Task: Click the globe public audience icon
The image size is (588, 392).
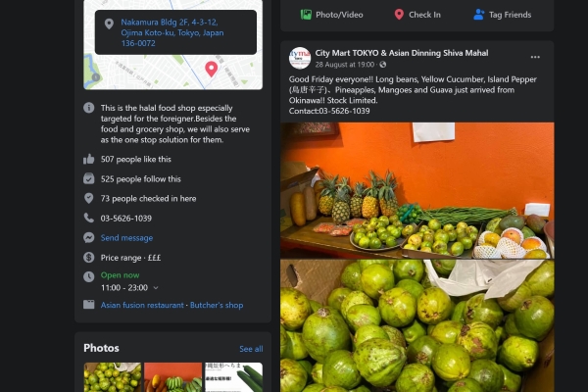Action: [x=382, y=65]
